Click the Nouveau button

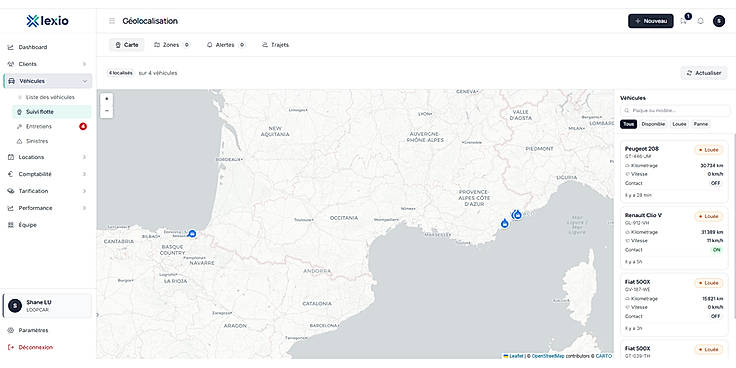tap(651, 21)
